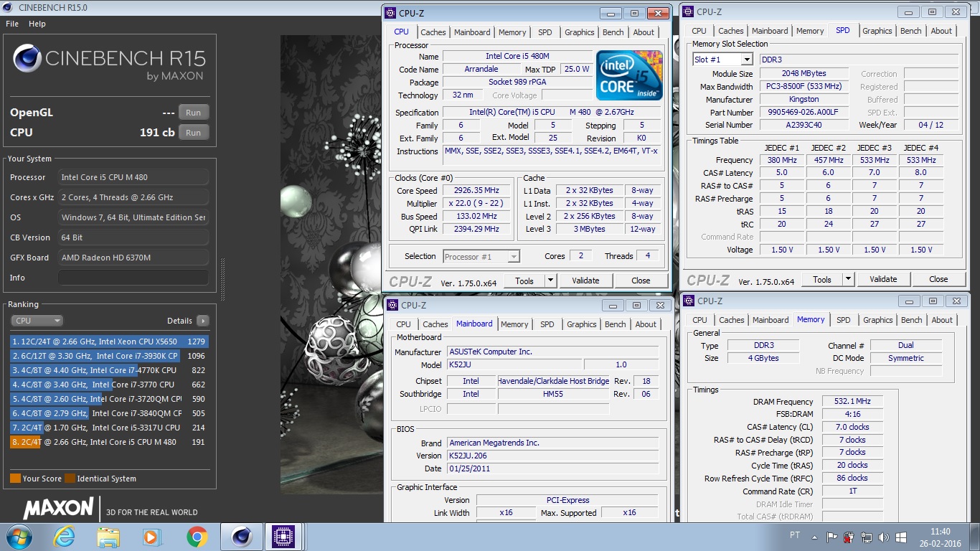Click CPU-Z icon in Memory window title
The width and height of the screenshot is (980, 551).
coord(689,301)
